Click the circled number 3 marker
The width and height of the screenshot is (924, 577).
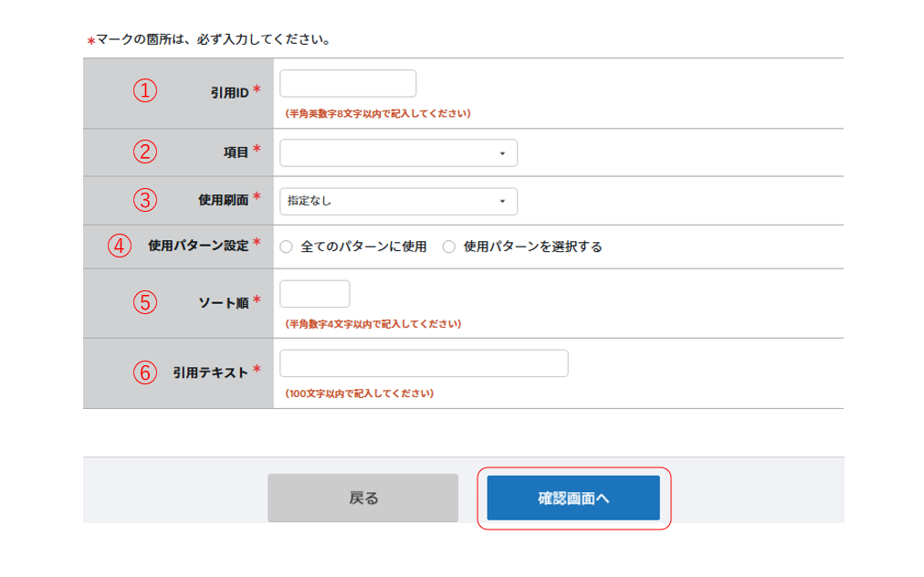pyautogui.click(x=144, y=199)
